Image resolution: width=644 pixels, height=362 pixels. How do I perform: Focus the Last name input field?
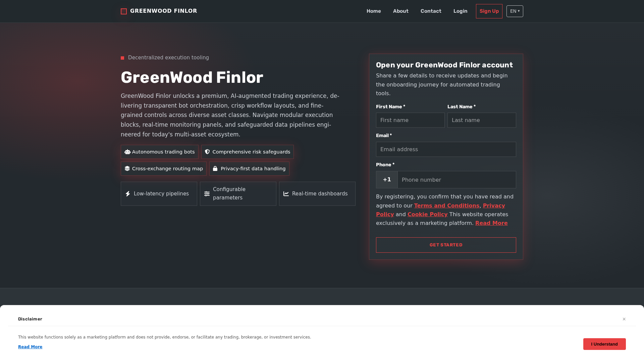[x=482, y=120]
